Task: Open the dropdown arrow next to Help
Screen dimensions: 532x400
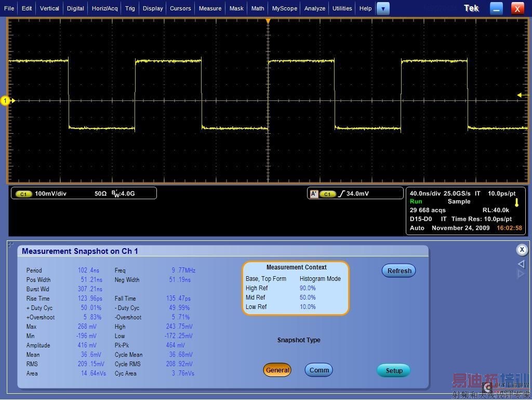Action: point(383,8)
